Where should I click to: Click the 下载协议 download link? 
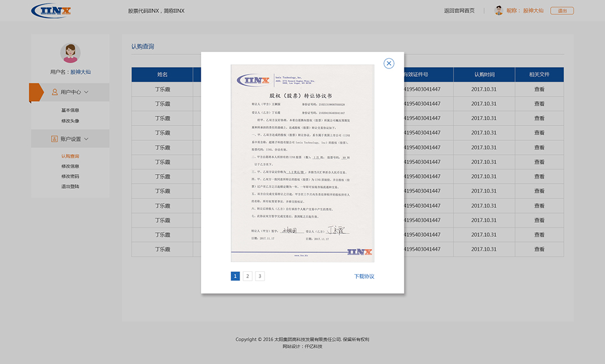[x=364, y=276]
